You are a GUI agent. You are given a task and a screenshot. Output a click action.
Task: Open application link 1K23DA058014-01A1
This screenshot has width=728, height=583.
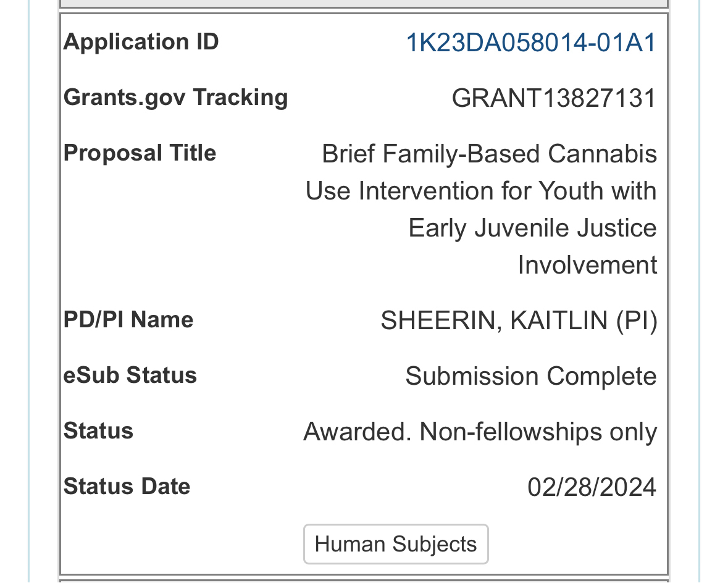point(530,43)
